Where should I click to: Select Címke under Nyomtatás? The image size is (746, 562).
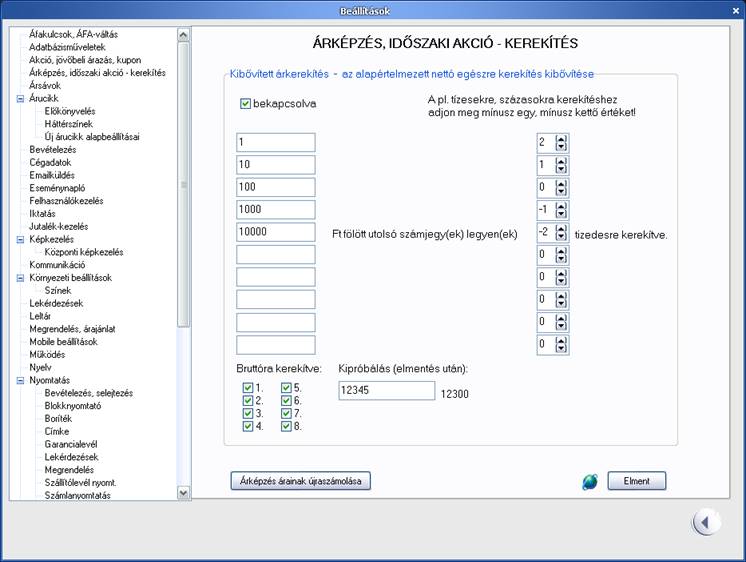[x=57, y=432]
